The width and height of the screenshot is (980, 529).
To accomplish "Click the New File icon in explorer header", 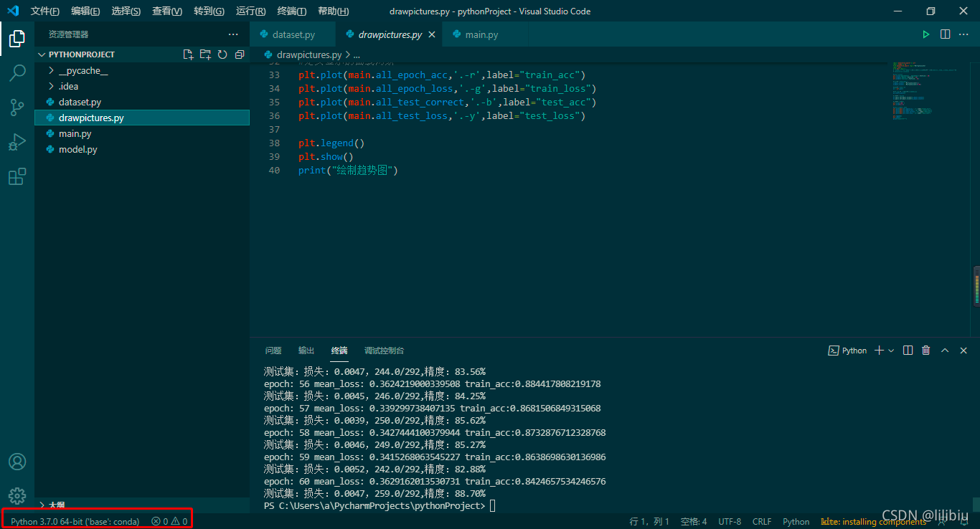I will 188,54.
